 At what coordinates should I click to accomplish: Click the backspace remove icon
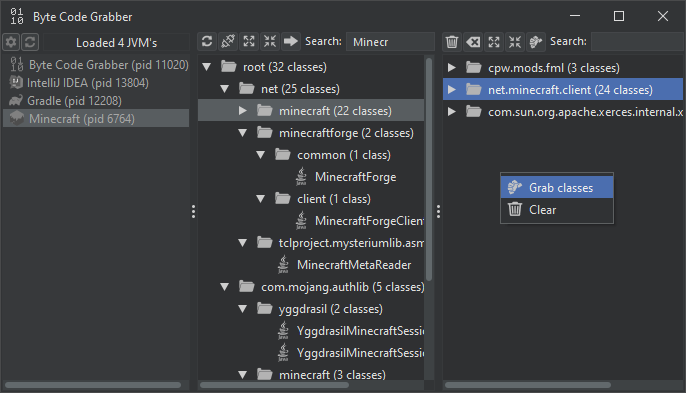point(473,42)
